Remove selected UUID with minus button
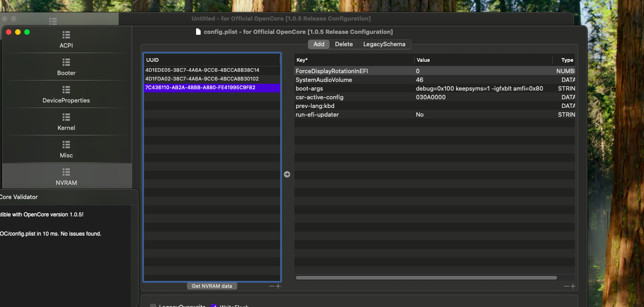Image resolution: width=644 pixels, height=307 pixels. coord(271,286)
